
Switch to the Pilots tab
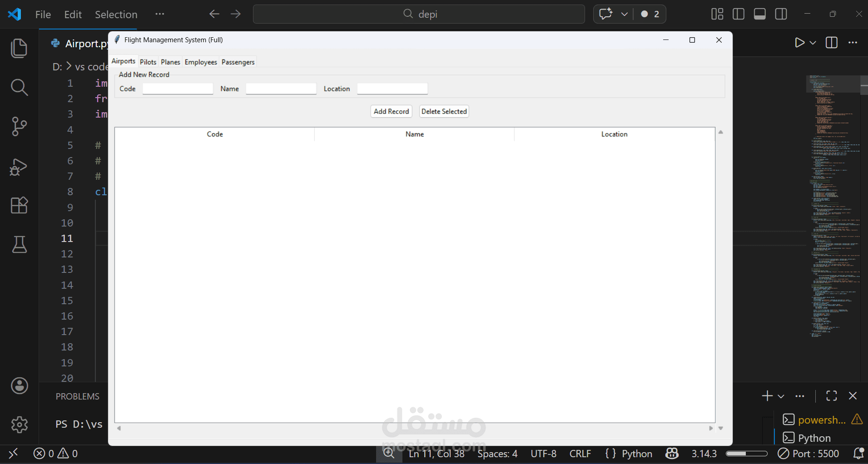click(x=148, y=62)
